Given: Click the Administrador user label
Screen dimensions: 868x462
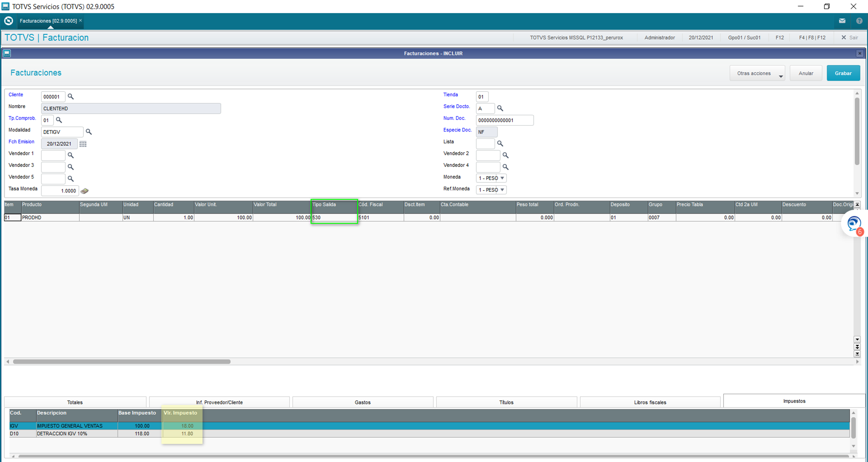Looking at the screenshot, I should click(659, 37).
